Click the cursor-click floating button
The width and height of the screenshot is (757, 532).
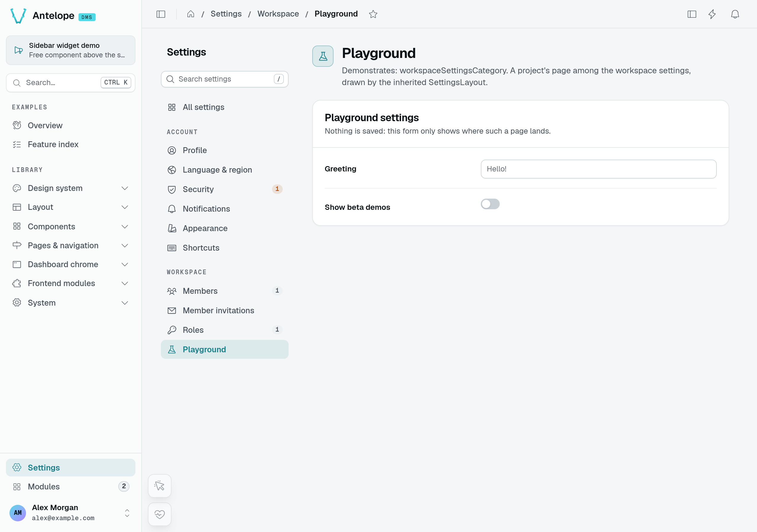click(x=160, y=486)
